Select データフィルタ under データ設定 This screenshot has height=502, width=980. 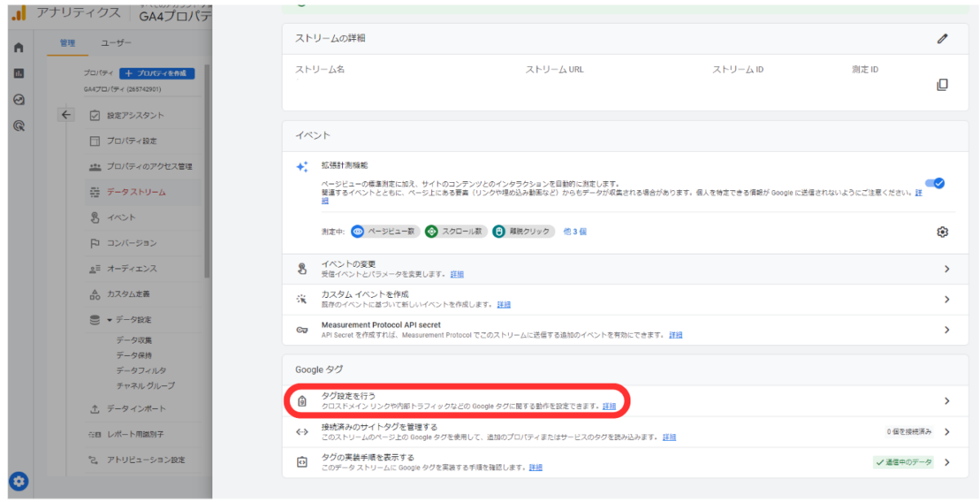140,370
